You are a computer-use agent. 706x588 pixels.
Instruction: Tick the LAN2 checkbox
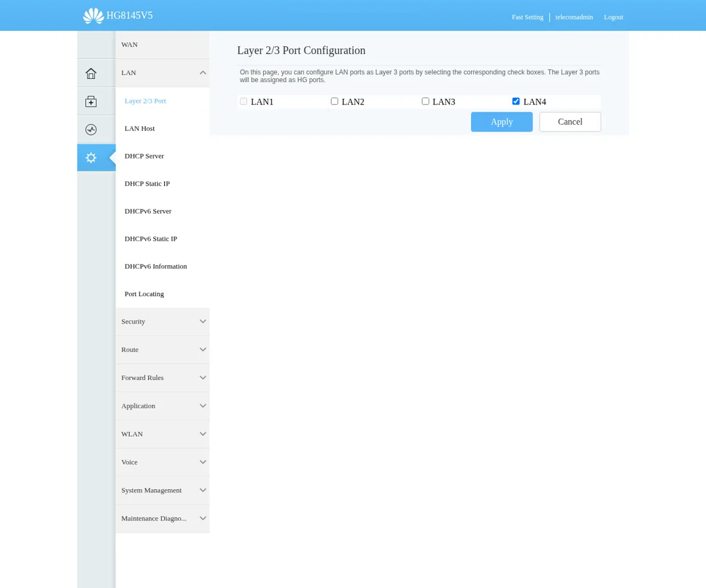(x=334, y=101)
